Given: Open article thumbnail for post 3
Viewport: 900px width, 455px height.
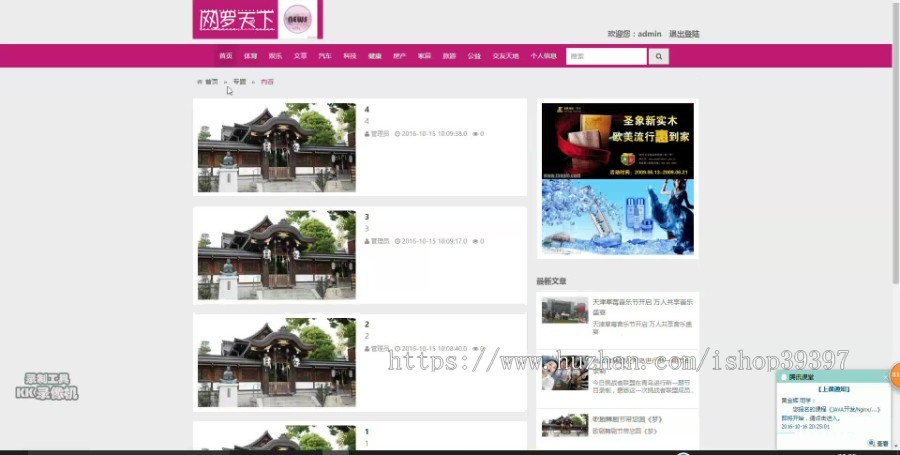Looking at the screenshot, I should (277, 255).
